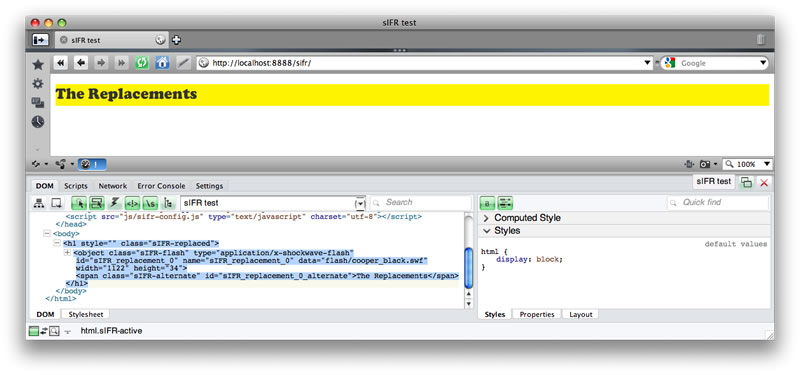Switch to the Scripts tab
Screen dimensions: 800x375
(x=76, y=186)
